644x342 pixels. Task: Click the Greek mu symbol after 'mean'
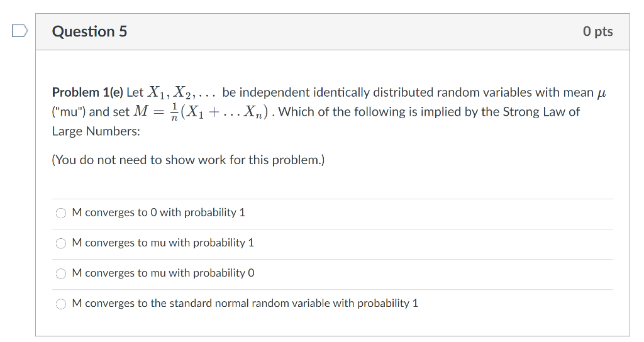click(601, 93)
